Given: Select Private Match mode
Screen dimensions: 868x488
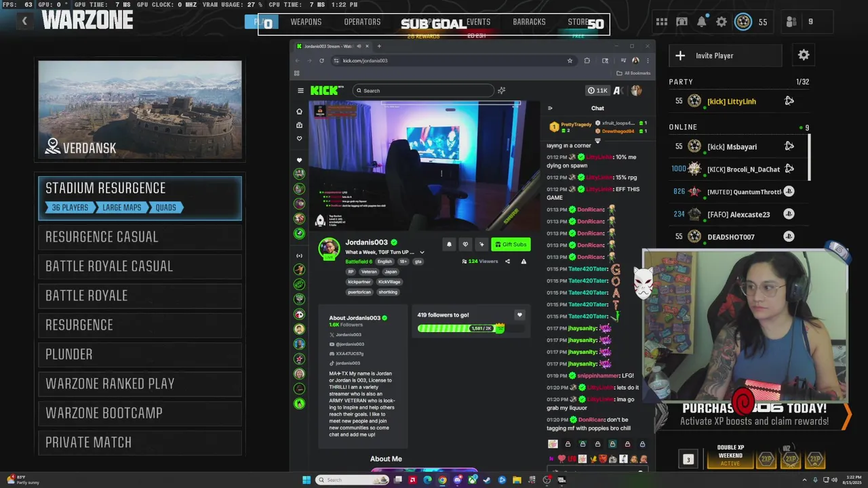Looking at the screenshot, I should [x=140, y=442].
